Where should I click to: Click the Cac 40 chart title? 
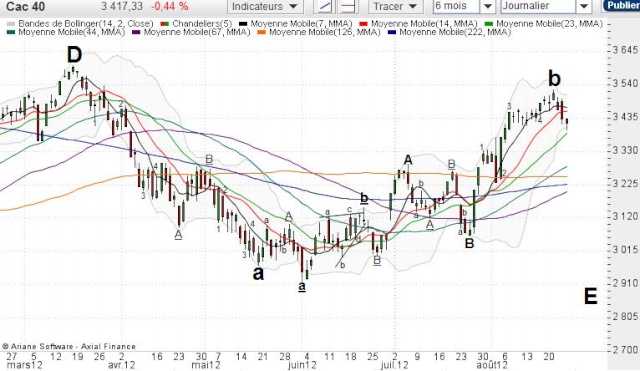click(x=25, y=6)
